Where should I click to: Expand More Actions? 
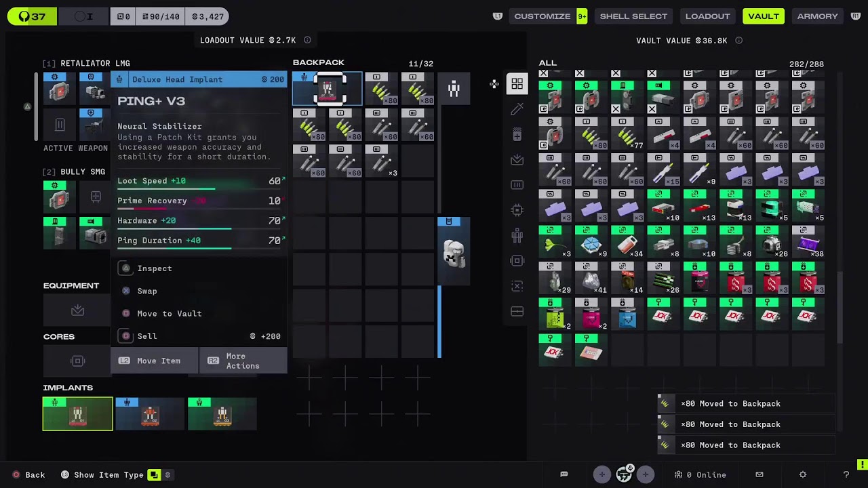pos(243,361)
